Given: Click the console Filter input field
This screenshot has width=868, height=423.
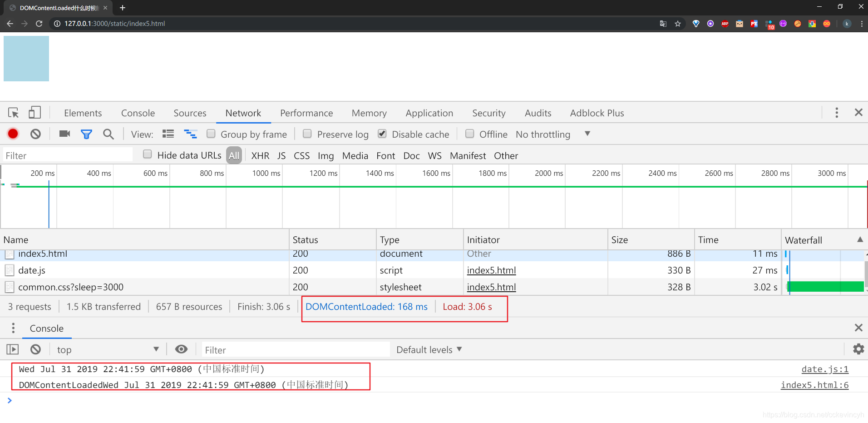Looking at the screenshot, I should point(296,349).
